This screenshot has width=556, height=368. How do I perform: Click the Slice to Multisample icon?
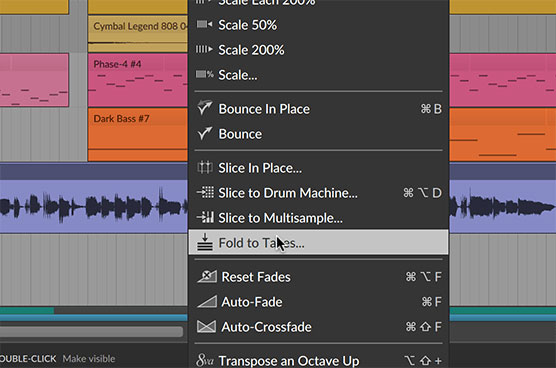point(205,217)
